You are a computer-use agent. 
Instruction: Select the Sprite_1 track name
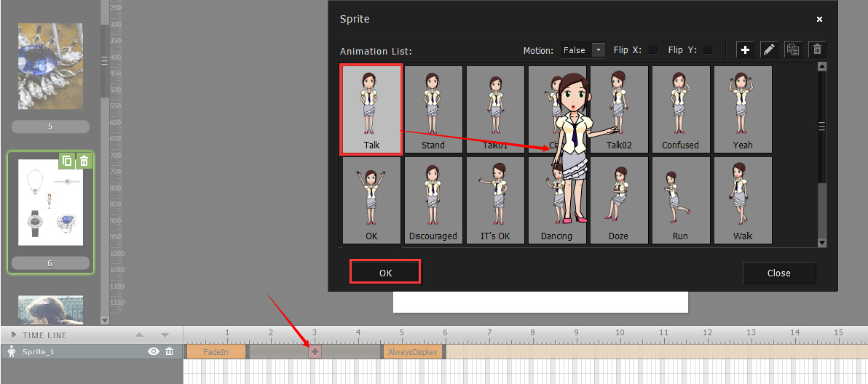point(39,351)
